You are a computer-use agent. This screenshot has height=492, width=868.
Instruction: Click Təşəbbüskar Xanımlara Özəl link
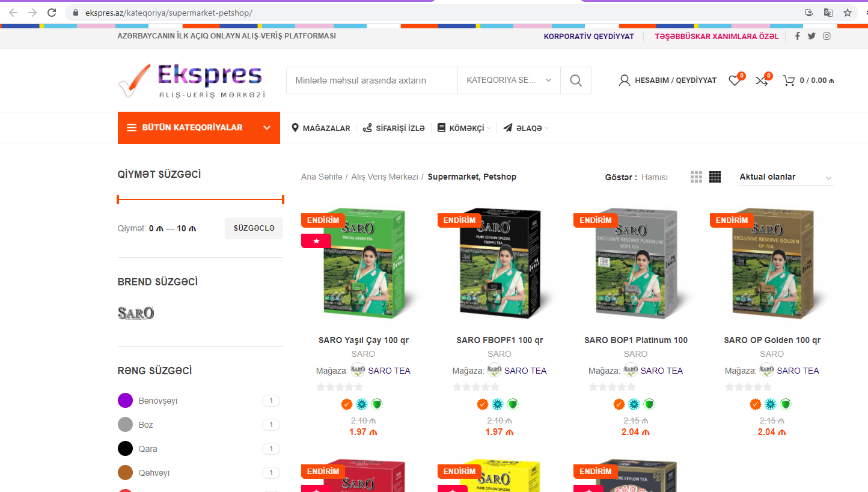pos(717,36)
